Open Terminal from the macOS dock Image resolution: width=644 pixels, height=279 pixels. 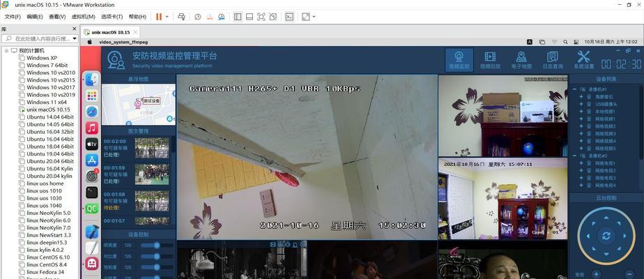coord(92,192)
